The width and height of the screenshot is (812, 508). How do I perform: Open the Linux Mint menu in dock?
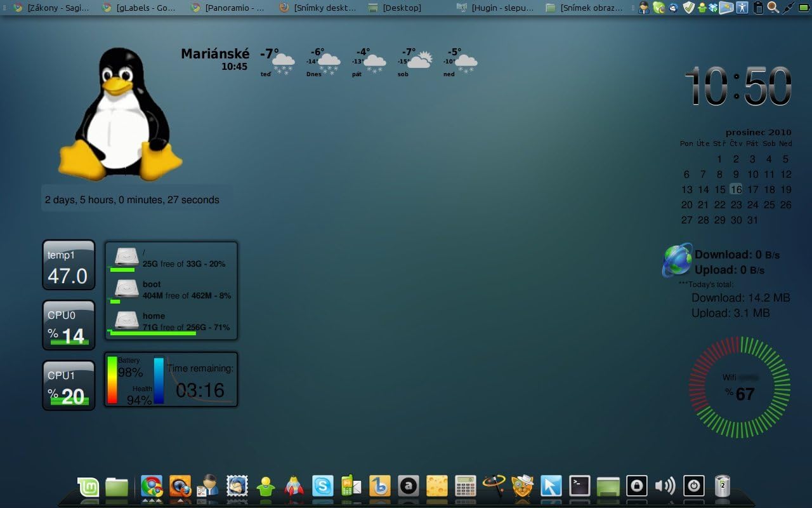point(88,486)
